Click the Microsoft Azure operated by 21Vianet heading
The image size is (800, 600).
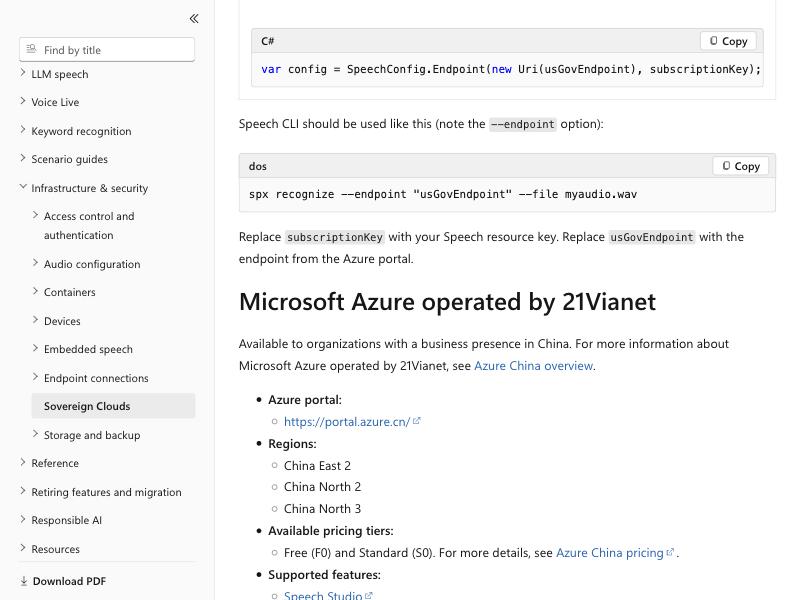(447, 302)
